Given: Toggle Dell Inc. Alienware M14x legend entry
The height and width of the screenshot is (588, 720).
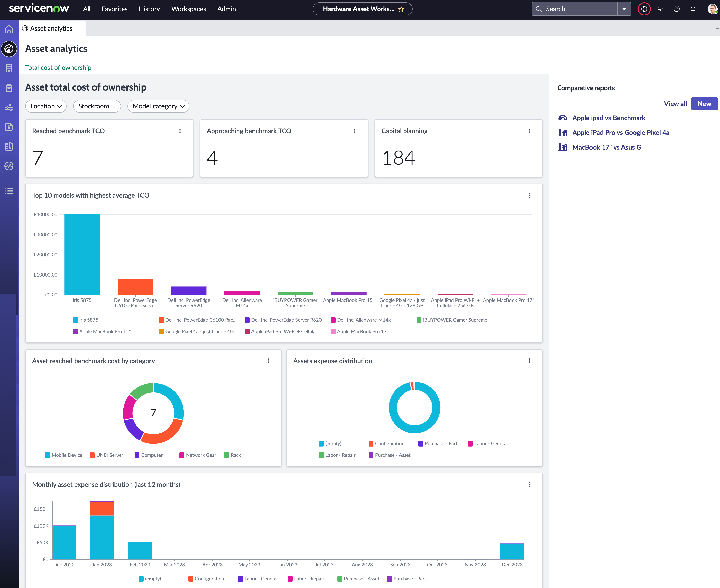Looking at the screenshot, I should tap(361, 320).
